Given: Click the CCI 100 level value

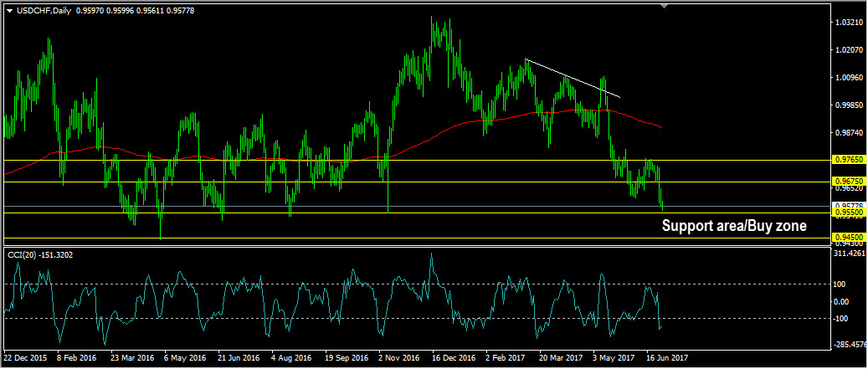Looking at the screenshot, I should click(842, 284).
